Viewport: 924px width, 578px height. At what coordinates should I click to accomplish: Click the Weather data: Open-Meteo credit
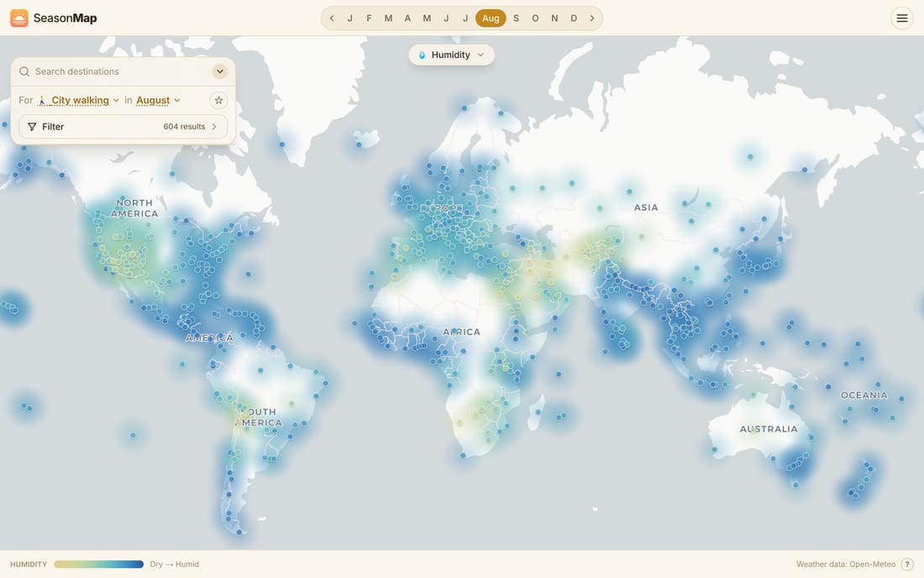[846, 565]
